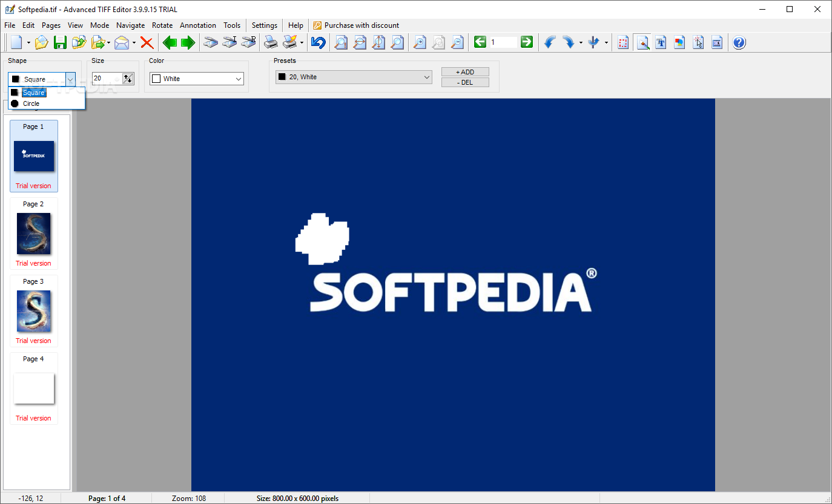Open the Presets dropdown '20, White'
Viewport: 832px width, 504px height.
click(354, 77)
